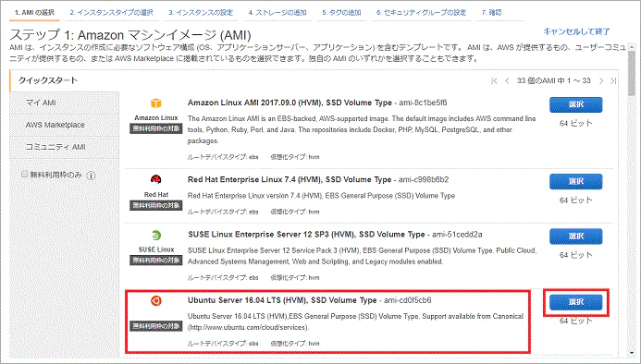Enable the 無料利用枠のみ checkbox
641x364 pixels.
coord(25,175)
